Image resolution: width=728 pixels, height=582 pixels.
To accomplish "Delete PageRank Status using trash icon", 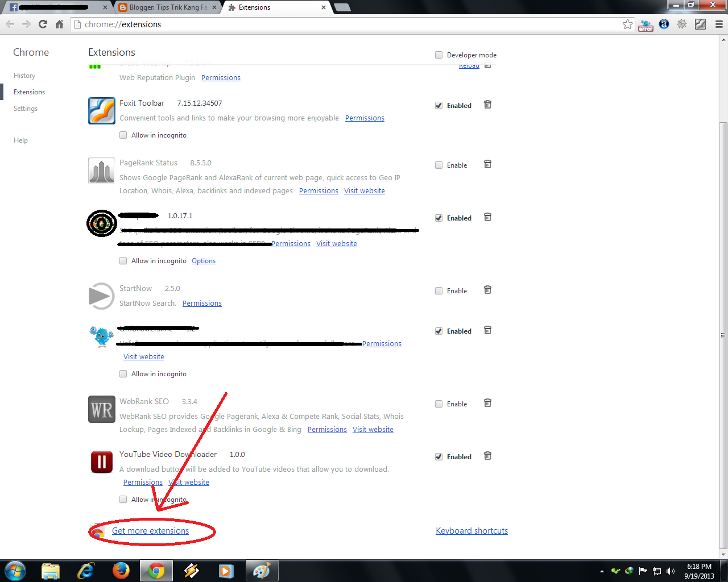I will (x=487, y=164).
